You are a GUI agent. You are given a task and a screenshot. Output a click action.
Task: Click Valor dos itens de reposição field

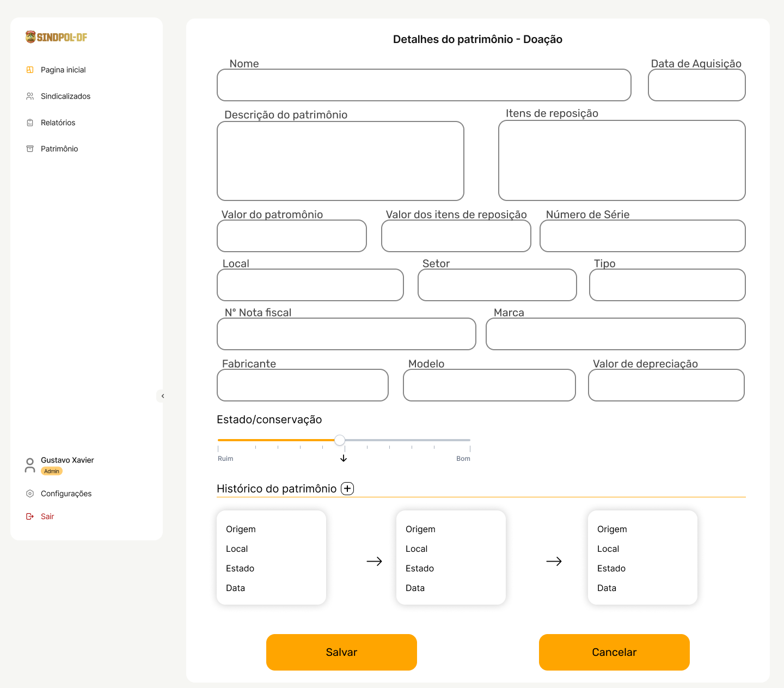coord(456,236)
